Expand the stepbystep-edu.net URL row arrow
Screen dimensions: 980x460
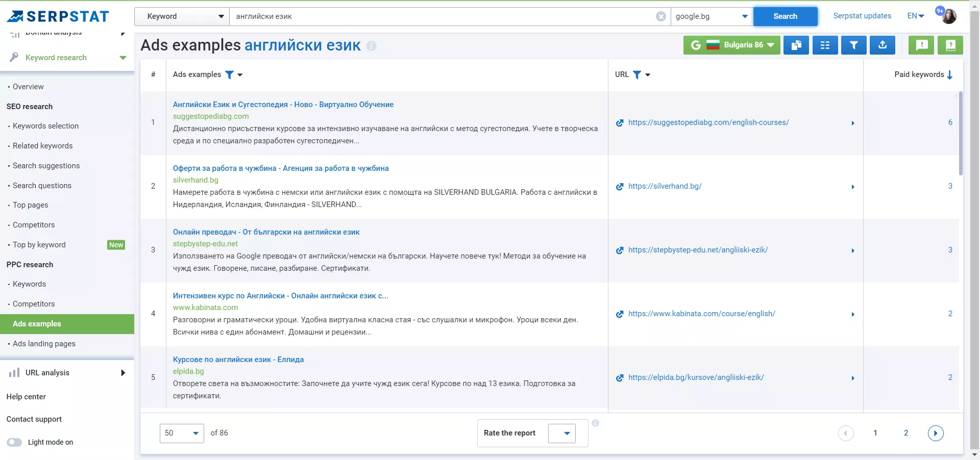pos(853,251)
